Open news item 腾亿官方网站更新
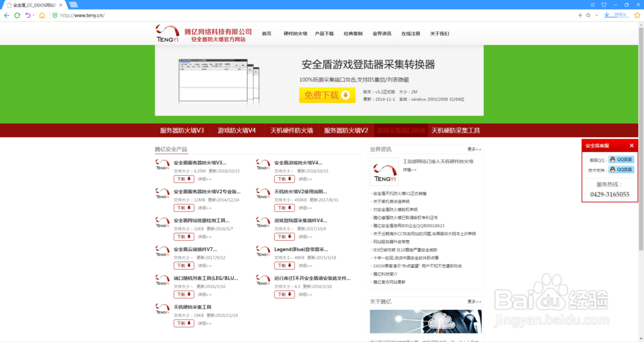The width and height of the screenshot is (644, 342). click(x=389, y=282)
